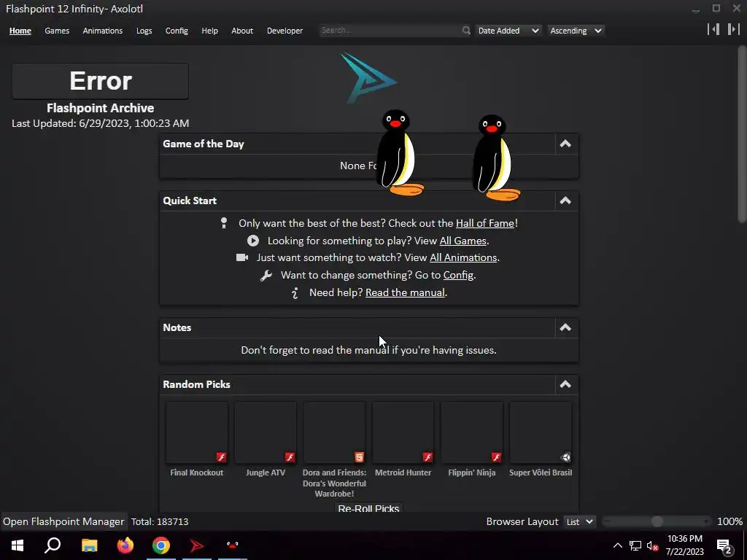This screenshot has width=747, height=560.
Task: Adjust the thumbnail zoom slider
Action: coord(657,522)
